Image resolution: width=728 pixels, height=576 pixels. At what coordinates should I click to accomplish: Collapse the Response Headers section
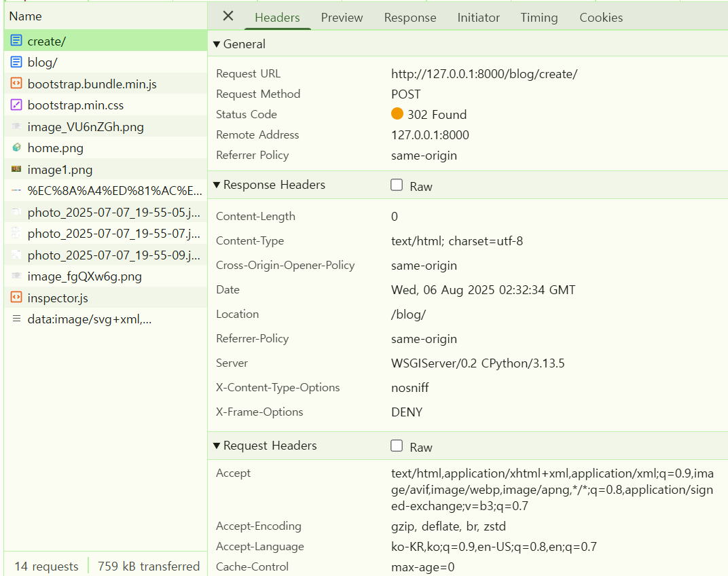pos(217,185)
